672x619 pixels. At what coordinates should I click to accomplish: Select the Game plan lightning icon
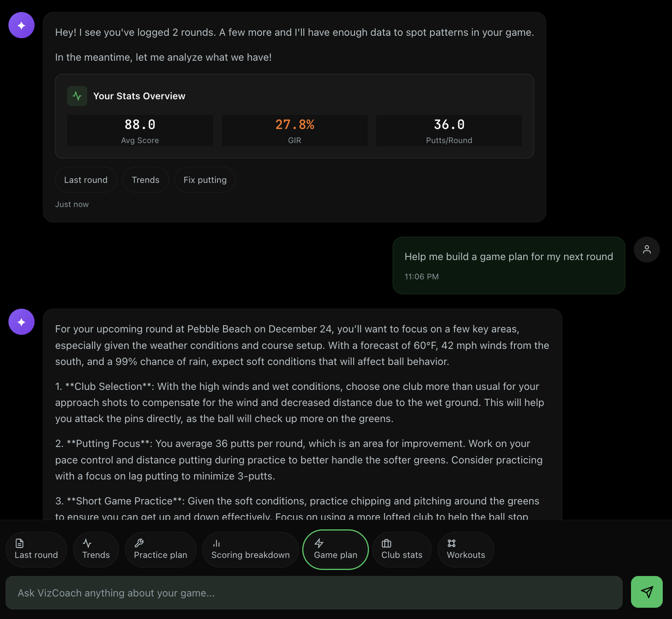(x=319, y=543)
